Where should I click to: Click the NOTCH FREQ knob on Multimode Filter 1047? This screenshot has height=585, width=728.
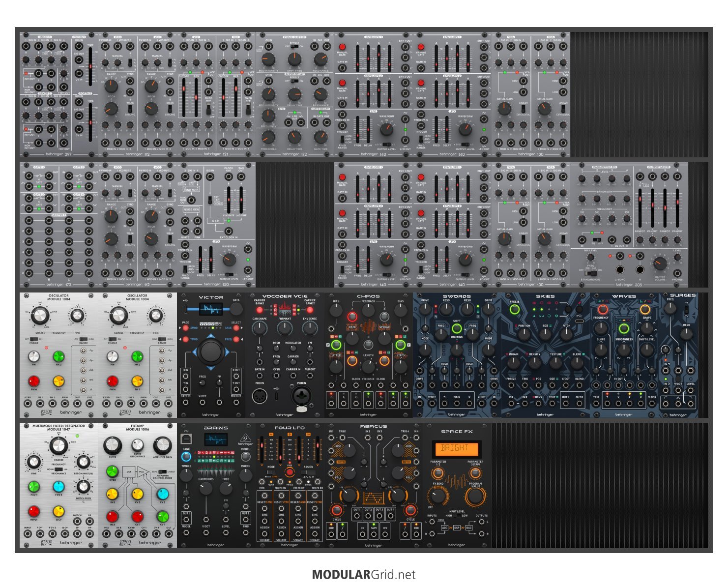click(x=83, y=486)
